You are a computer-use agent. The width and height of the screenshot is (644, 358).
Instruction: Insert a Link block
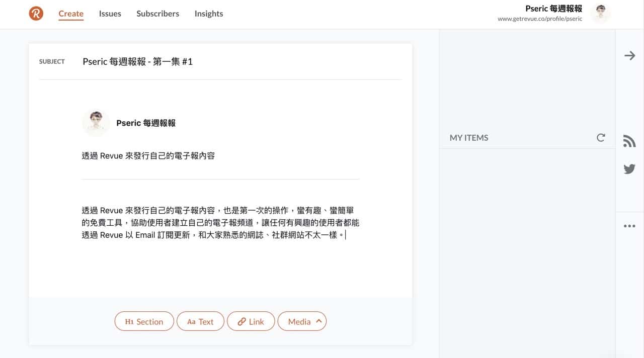[x=251, y=322]
